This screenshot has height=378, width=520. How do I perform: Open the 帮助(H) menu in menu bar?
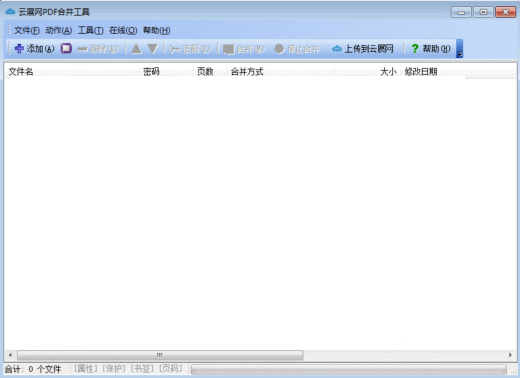[156, 30]
